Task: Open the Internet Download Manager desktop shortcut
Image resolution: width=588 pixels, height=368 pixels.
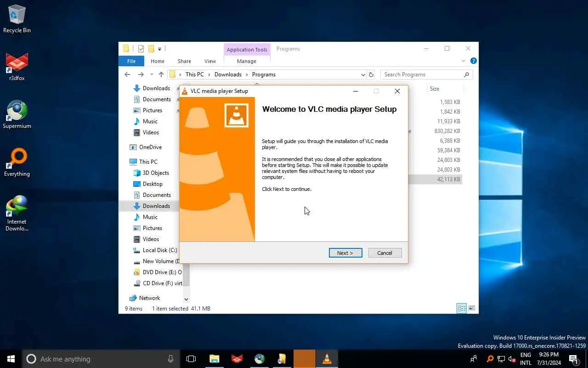Action: (x=17, y=213)
